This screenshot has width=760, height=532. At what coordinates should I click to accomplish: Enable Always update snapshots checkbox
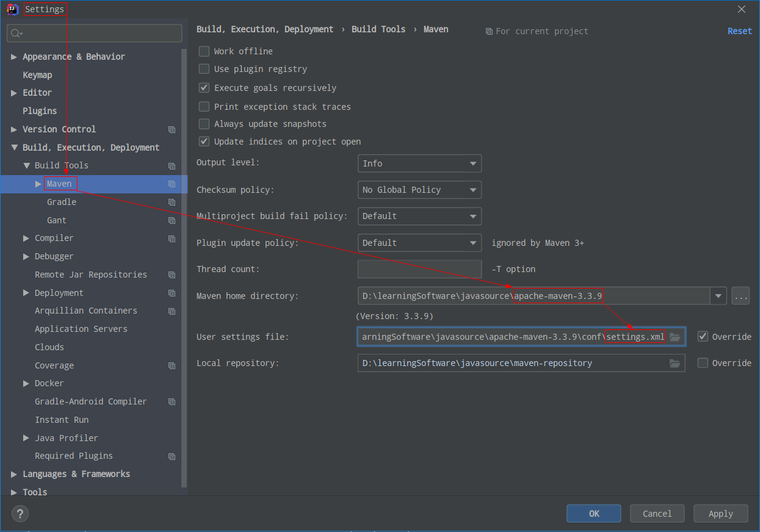(204, 124)
